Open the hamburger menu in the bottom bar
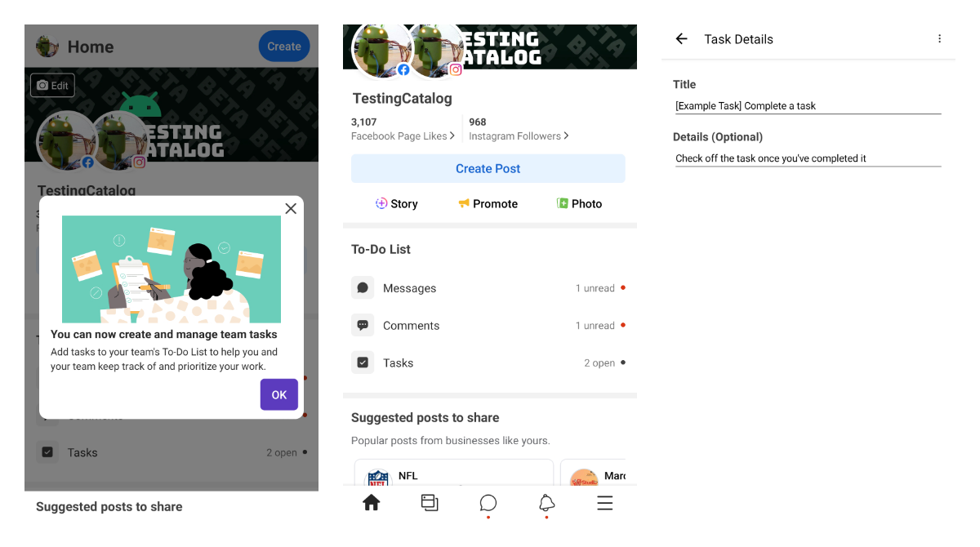The image size is (980, 547). click(x=604, y=503)
